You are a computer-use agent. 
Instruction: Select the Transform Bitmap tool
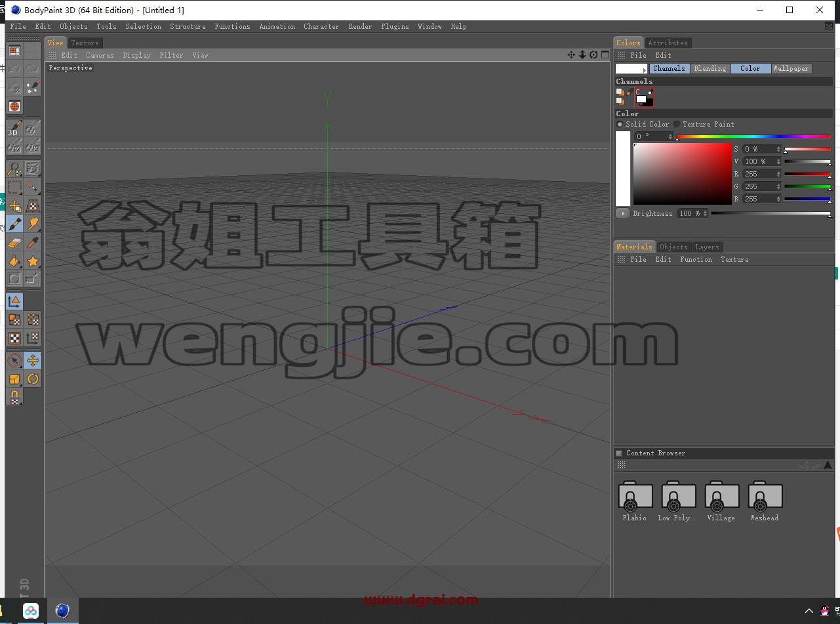pos(33,206)
